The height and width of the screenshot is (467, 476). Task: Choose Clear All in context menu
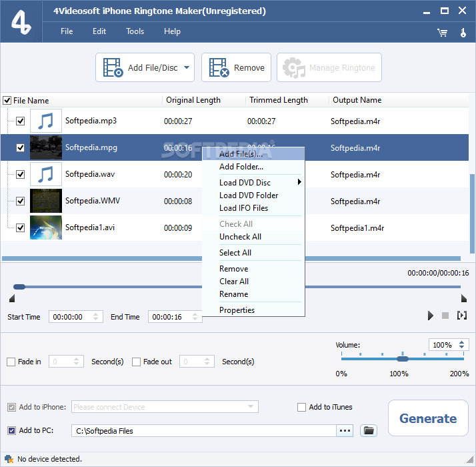point(253,282)
